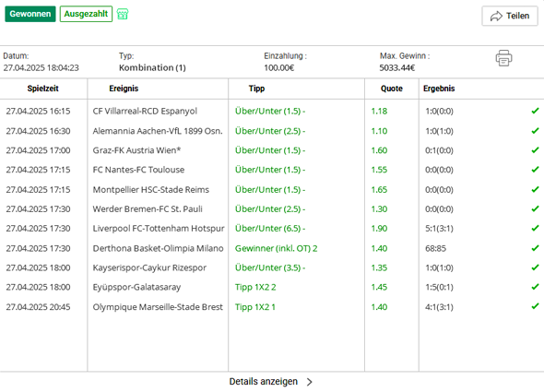
Task: Click the Einzahlung 100.00€ value
Action: 279,67
